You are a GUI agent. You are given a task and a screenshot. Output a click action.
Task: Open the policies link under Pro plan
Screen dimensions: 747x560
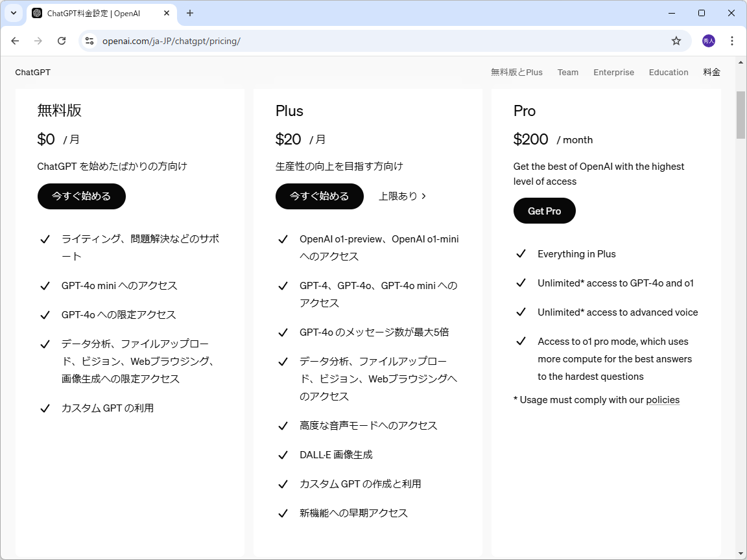(663, 399)
